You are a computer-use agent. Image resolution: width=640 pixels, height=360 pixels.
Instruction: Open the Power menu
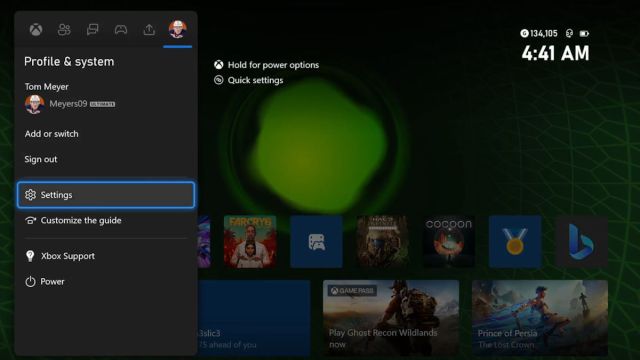[x=106, y=282]
